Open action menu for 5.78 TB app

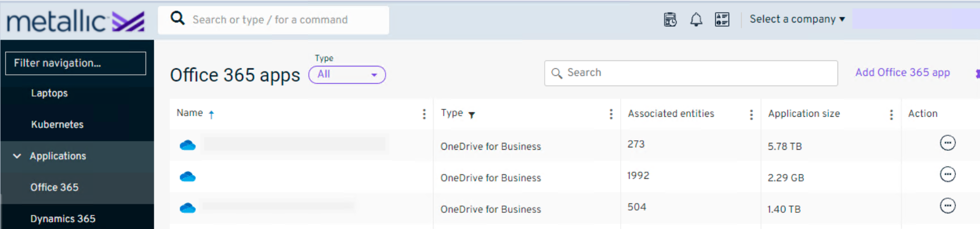[947, 144]
